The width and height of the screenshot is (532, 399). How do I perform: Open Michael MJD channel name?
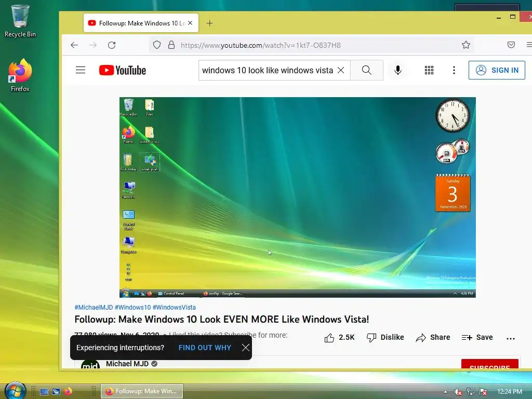pos(127,364)
